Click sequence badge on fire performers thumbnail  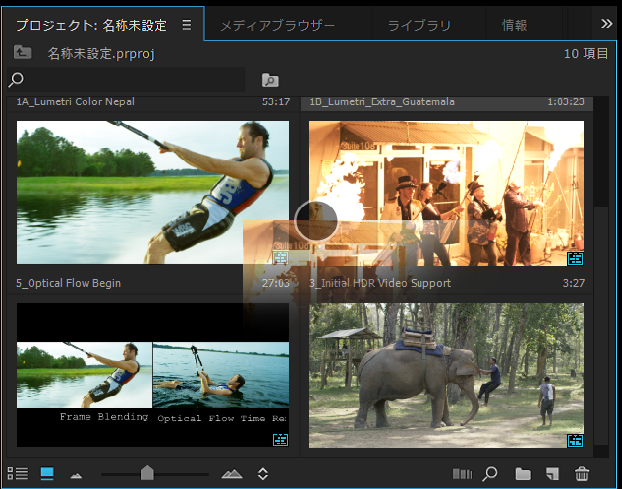[575, 259]
